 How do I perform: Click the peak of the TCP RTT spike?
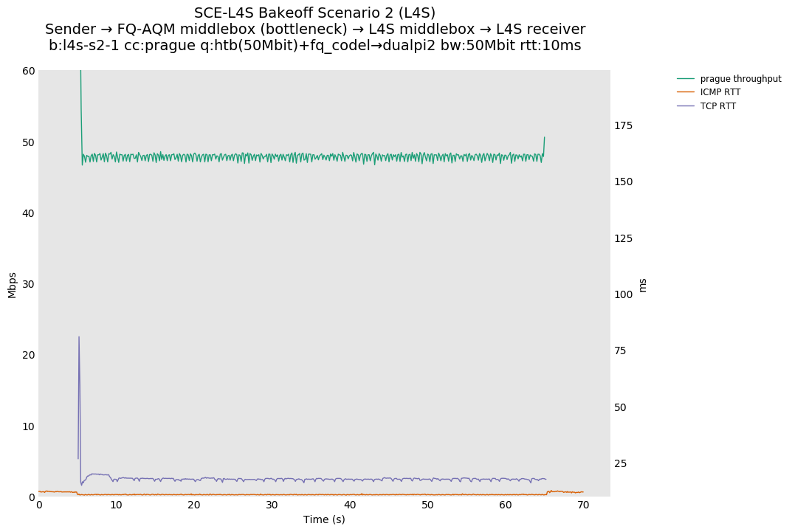click(x=79, y=337)
